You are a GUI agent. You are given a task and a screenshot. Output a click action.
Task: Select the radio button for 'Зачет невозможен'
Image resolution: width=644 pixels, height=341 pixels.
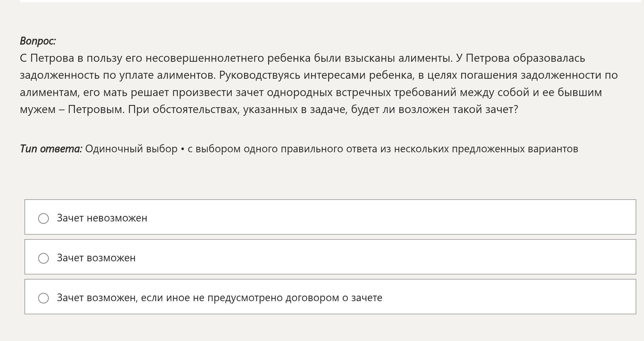[x=43, y=218]
